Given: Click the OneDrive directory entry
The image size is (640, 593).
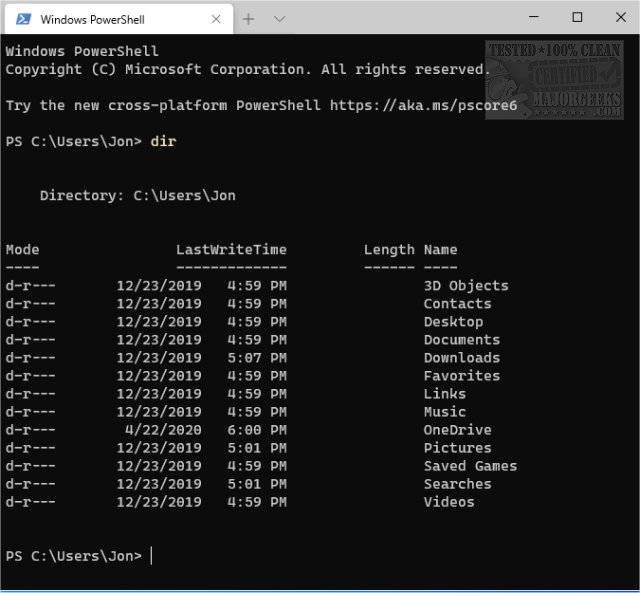Looking at the screenshot, I should pyautogui.click(x=457, y=430).
